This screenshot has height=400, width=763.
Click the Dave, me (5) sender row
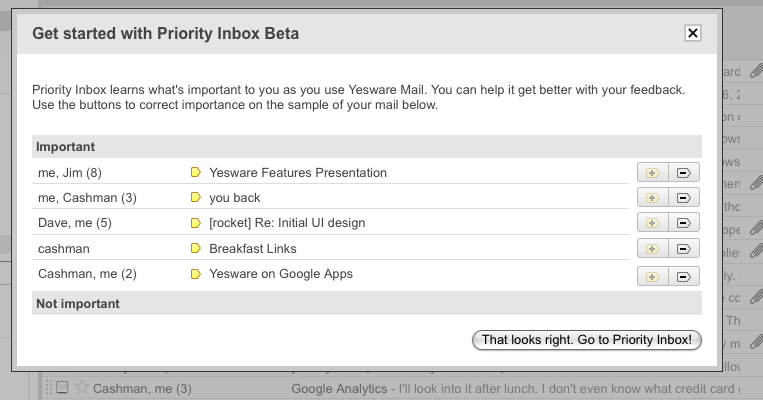click(75, 223)
